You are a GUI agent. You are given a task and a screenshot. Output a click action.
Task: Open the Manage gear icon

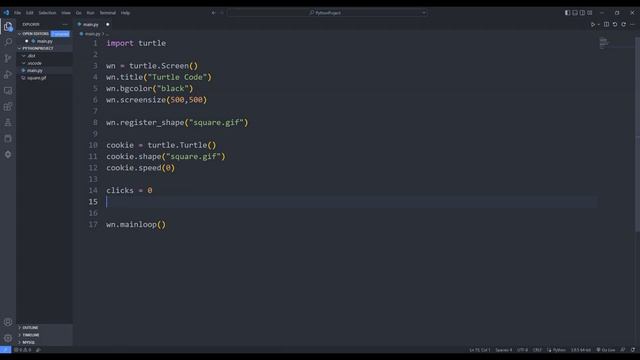coord(8,338)
